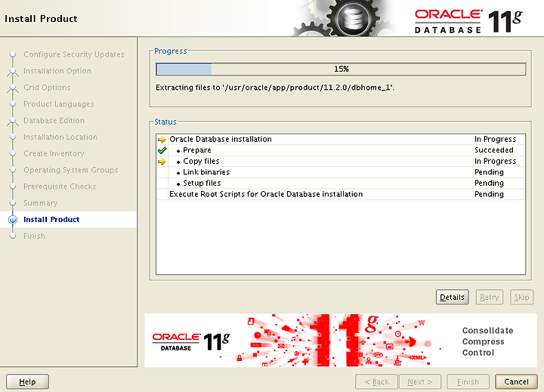Viewport: 544px width, 392px height.
Task: Click green checkmark next to Prepare
Action: [162, 150]
